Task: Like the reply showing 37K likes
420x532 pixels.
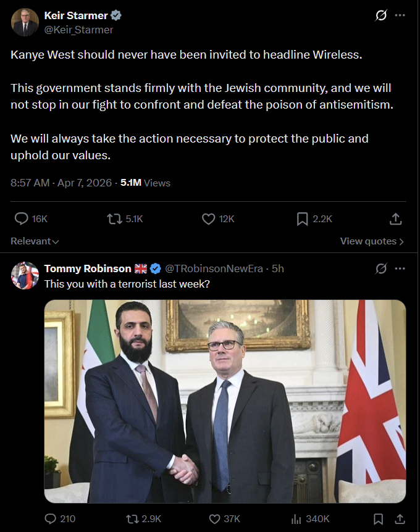Action: coord(214,518)
